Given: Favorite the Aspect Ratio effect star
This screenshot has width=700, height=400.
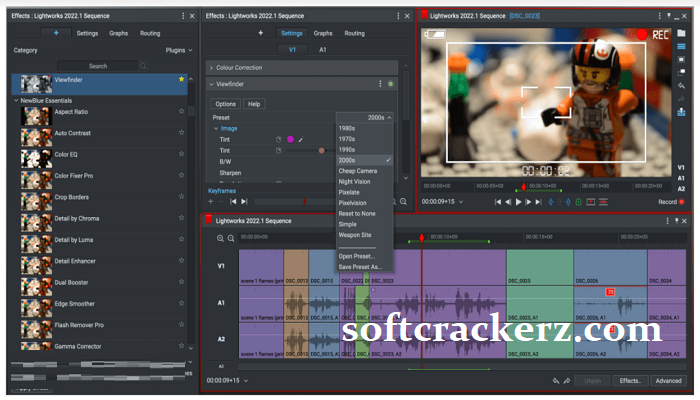Looking at the screenshot, I should pyautogui.click(x=181, y=111).
